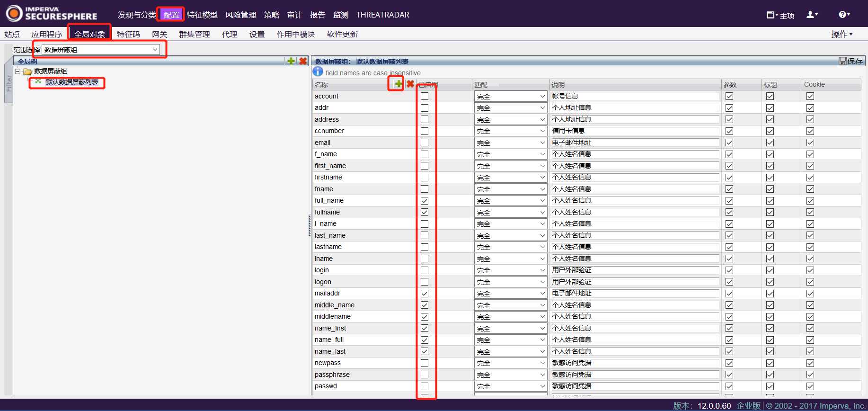Open the 匹配 dropdown for email
Viewport: 868px width, 411px height.
click(511, 143)
